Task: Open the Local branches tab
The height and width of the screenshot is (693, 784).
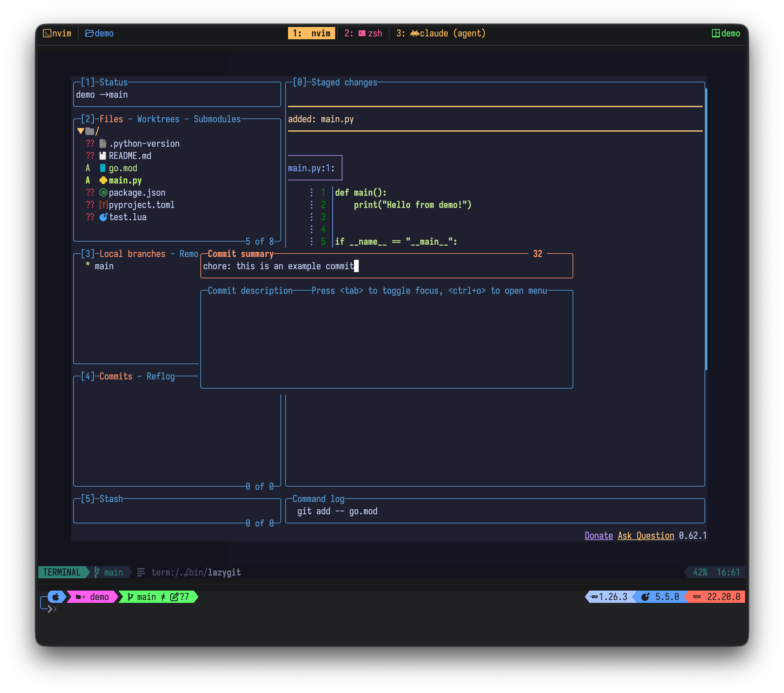Action: pyautogui.click(x=132, y=254)
